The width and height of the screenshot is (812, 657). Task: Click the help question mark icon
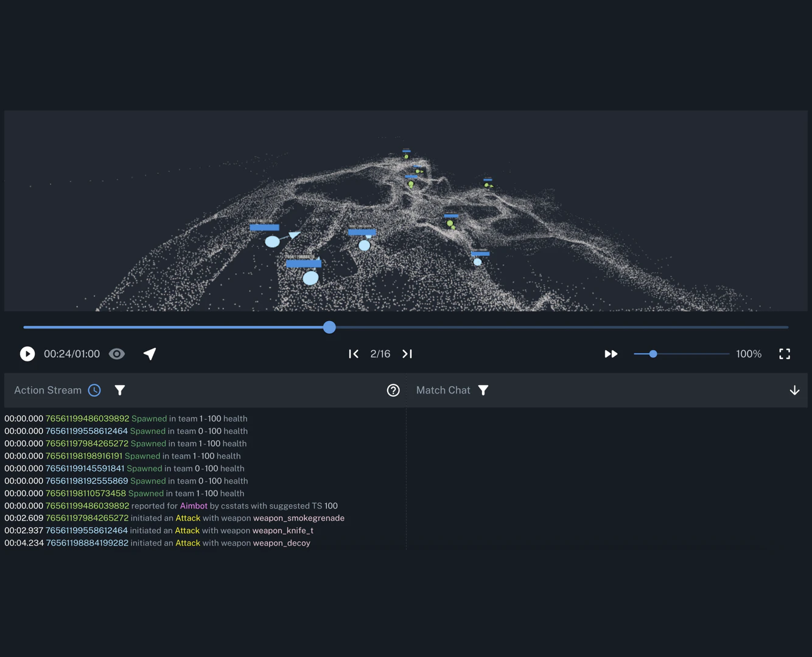[393, 390]
